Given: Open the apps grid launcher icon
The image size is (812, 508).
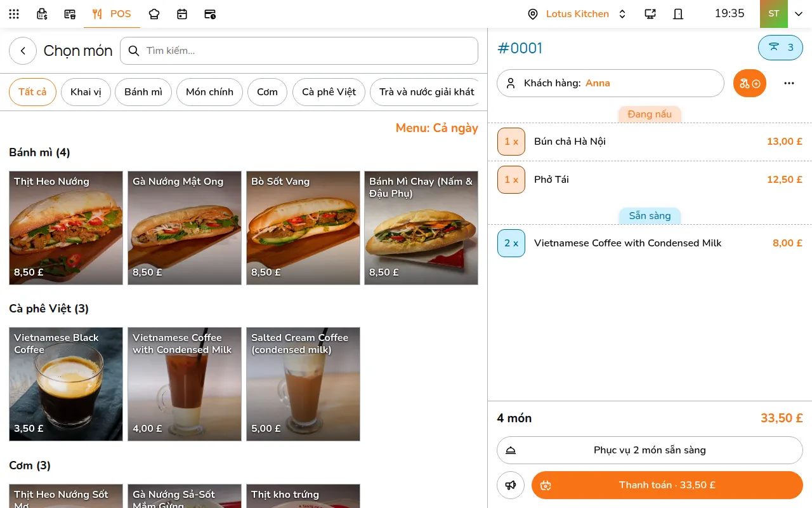Looking at the screenshot, I should (x=14, y=14).
